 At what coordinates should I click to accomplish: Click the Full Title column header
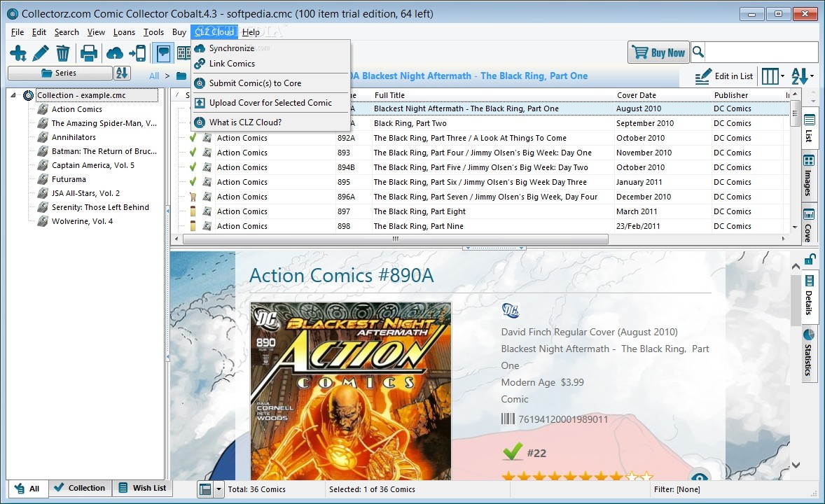(x=389, y=95)
